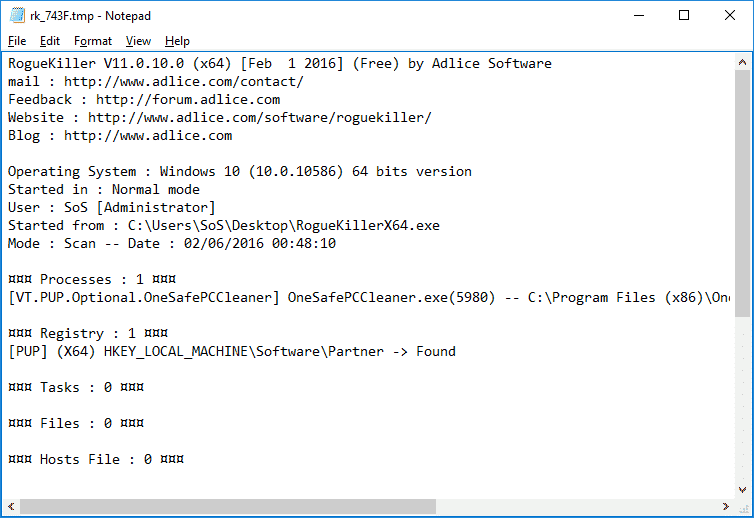This screenshot has height=518, width=754.
Task: Click the vertical scrollbar up arrow
Action: pyautogui.click(x=742, y=63)
